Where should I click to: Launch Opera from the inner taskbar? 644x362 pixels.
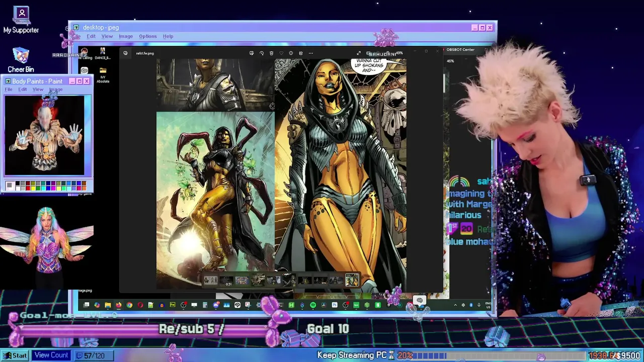140,305
